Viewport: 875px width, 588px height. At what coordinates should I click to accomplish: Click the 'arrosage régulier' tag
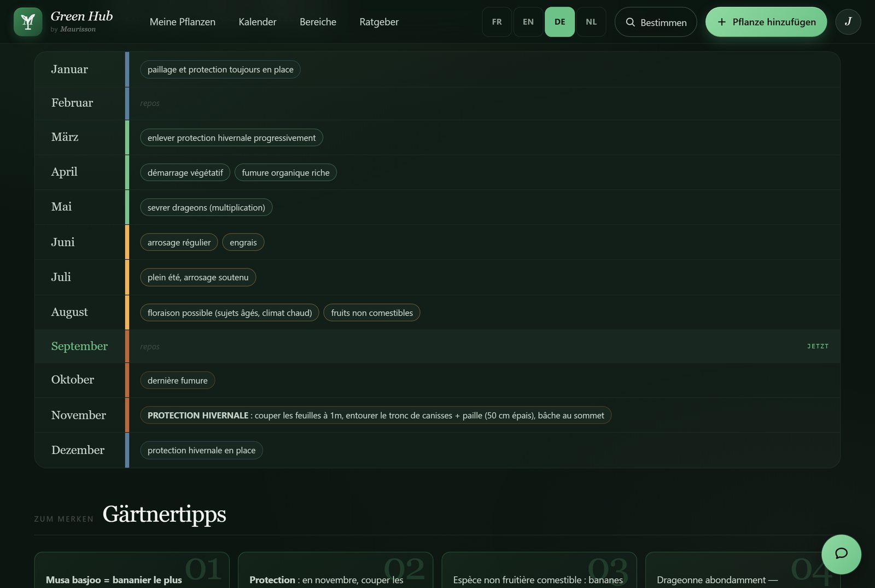click(x=179, y=242)
